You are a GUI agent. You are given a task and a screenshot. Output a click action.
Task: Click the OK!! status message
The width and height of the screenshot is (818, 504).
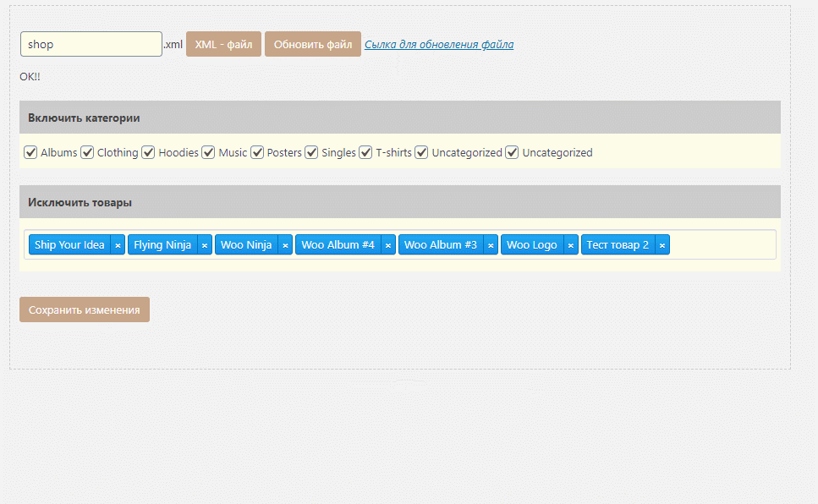coord(30,77)
